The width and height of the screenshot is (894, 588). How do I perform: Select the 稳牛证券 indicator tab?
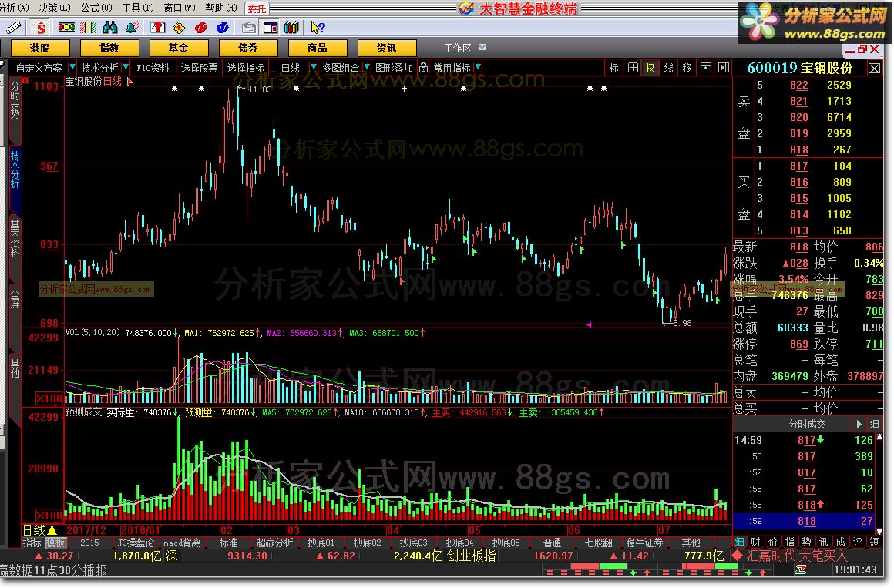[645, 543]
